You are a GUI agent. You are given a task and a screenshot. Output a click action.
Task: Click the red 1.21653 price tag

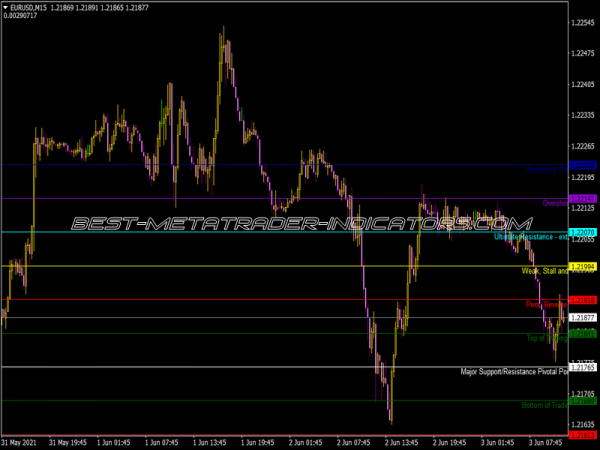click(582, 434)
